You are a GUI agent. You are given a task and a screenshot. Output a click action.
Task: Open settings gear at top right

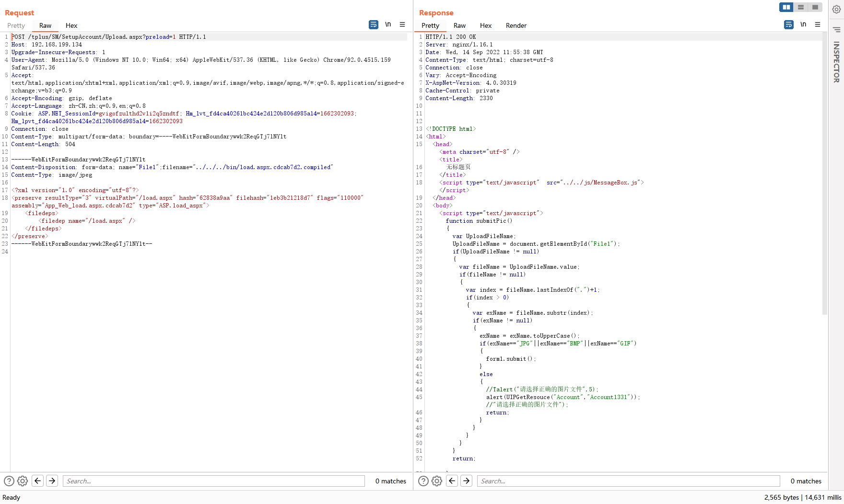(x=836, y=9)
